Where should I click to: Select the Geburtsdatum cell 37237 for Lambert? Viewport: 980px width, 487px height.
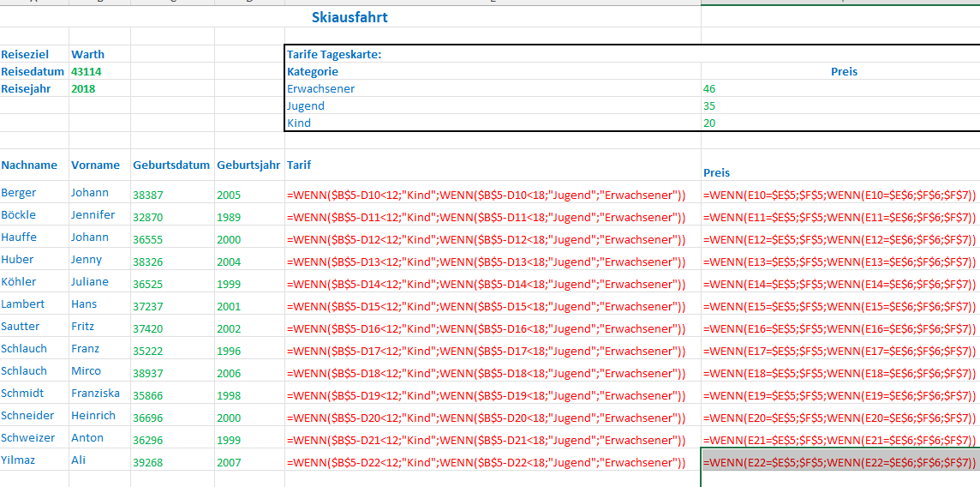pos(147,306)
